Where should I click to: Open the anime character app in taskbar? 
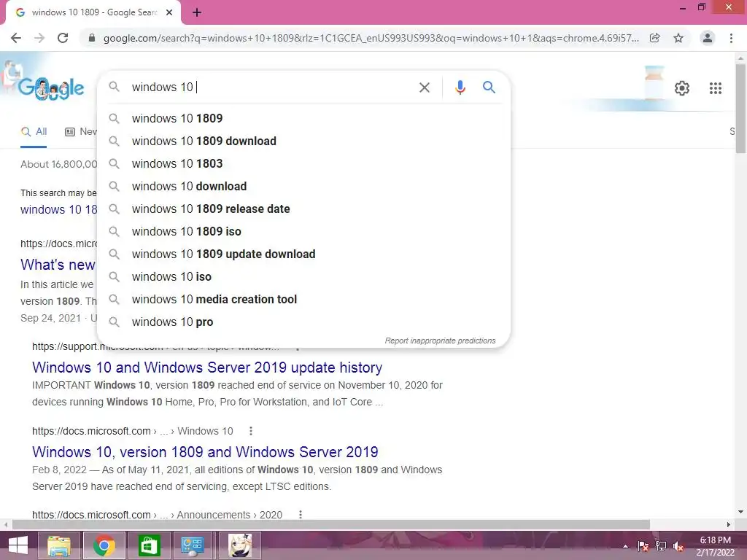[239, 545]
